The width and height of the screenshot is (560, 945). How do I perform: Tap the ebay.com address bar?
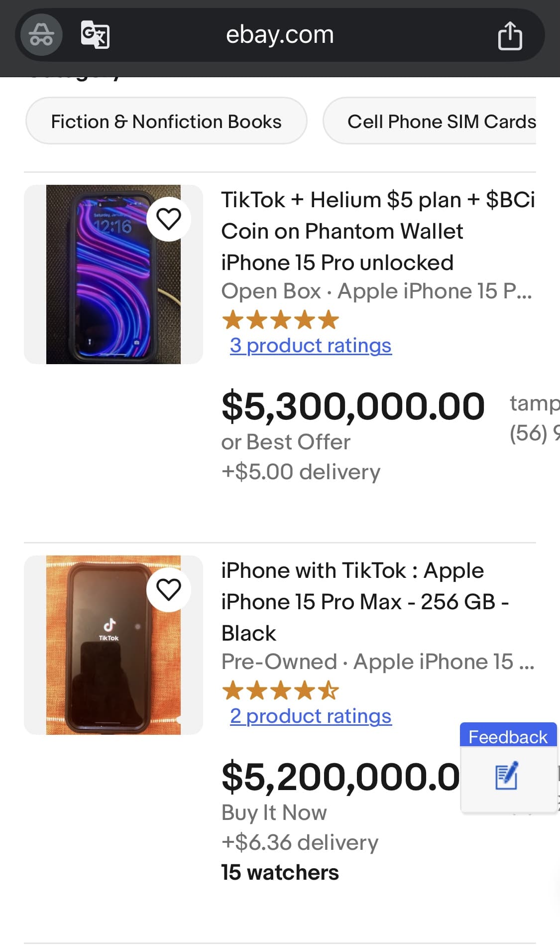pos(280,35)
